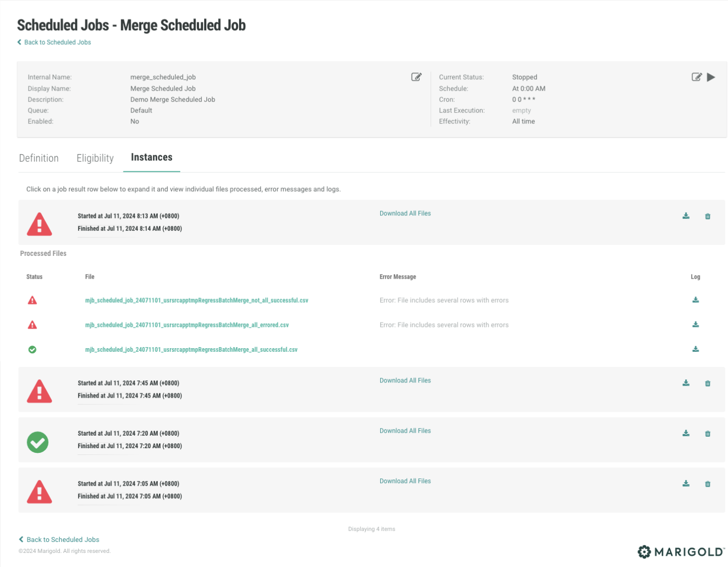Image resolution: width=728 pixels, height=567 pixels.
Task: Delete the 7:05 AM job instance
Action: (707, 484)
